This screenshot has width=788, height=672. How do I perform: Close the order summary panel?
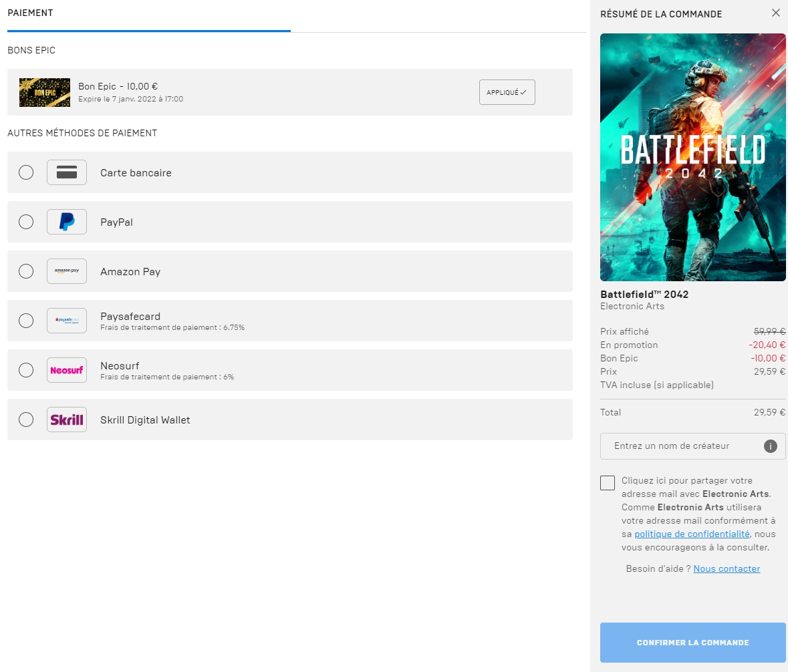(x=776, y=13)
